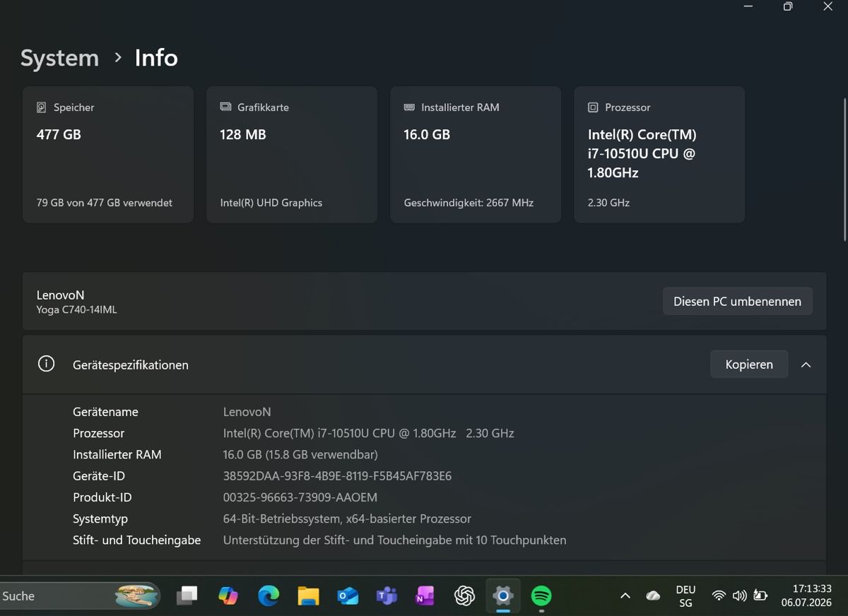The width and height of the screenshot is (848, 616).
Task: Click 79 GB von 477 GB verwendet
Action: coord(105,203)
